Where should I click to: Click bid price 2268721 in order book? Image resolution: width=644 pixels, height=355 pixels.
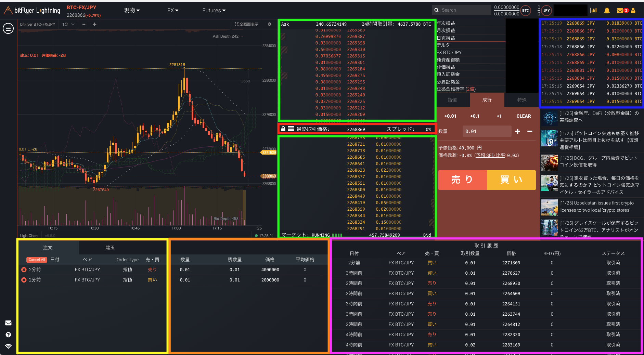[356, 144]
